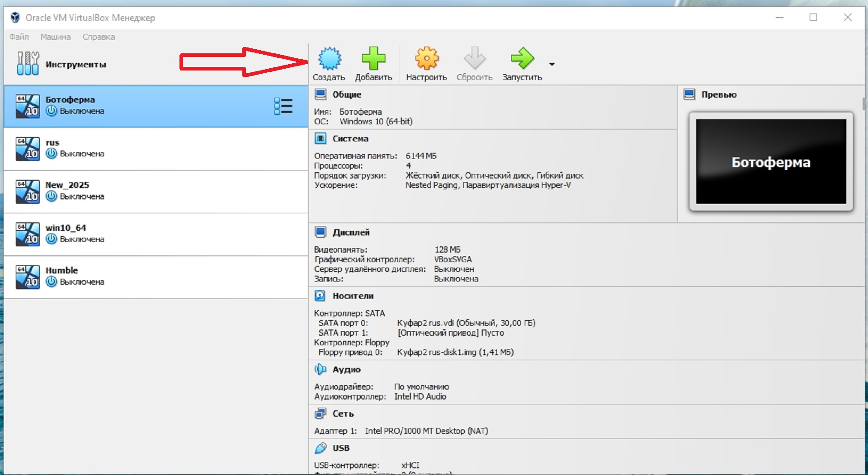
Task: Click the Инструменты label
Action: (x=76, y=65)
